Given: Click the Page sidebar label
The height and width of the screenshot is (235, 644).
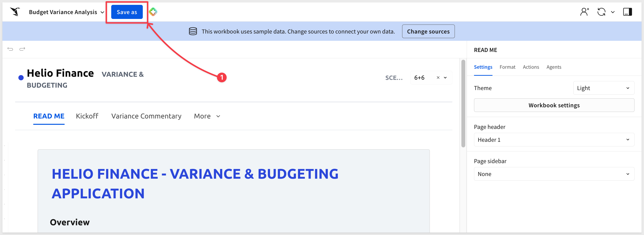Looking at the screenshot, I should point(490,161).
